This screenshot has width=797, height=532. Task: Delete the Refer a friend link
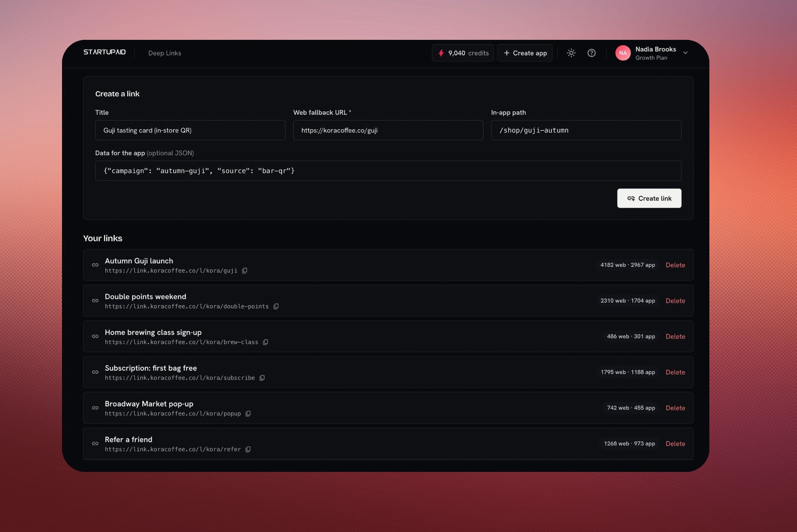[x=675, y=443]
